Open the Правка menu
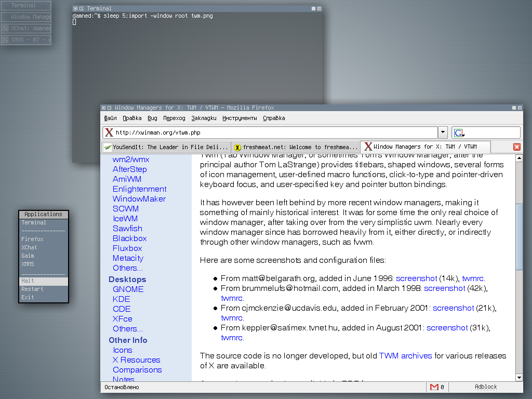 132,118
